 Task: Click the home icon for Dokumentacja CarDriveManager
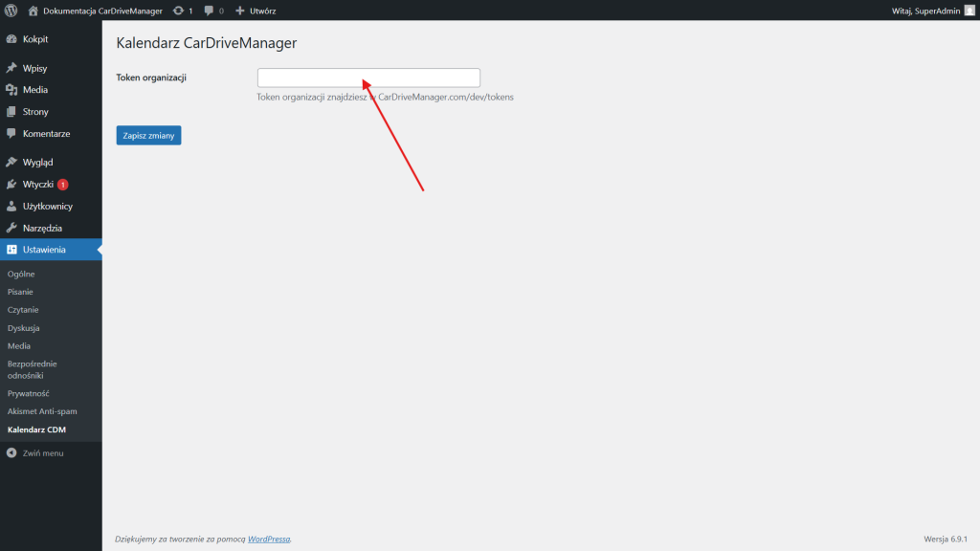[x=33, y=11]
